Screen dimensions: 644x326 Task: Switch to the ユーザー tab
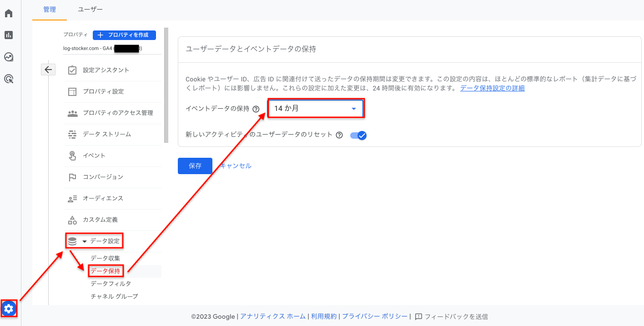(90, 10)
